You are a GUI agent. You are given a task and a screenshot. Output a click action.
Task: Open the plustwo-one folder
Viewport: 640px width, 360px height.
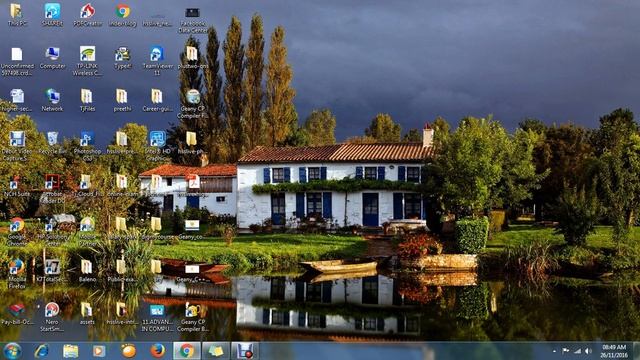pyautogui.click(x=192, y=58)
